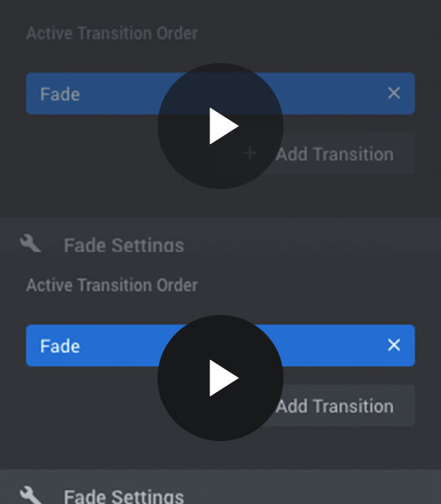Image resolution: width=441 pixels, height=504 pixels.
Task: Click the Fade text in the dimmed bar
Action: 60,94
